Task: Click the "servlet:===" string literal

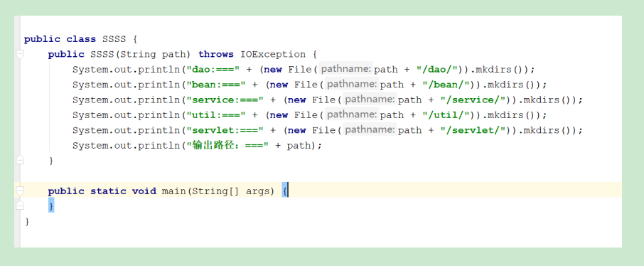Action: click(225, 130)
